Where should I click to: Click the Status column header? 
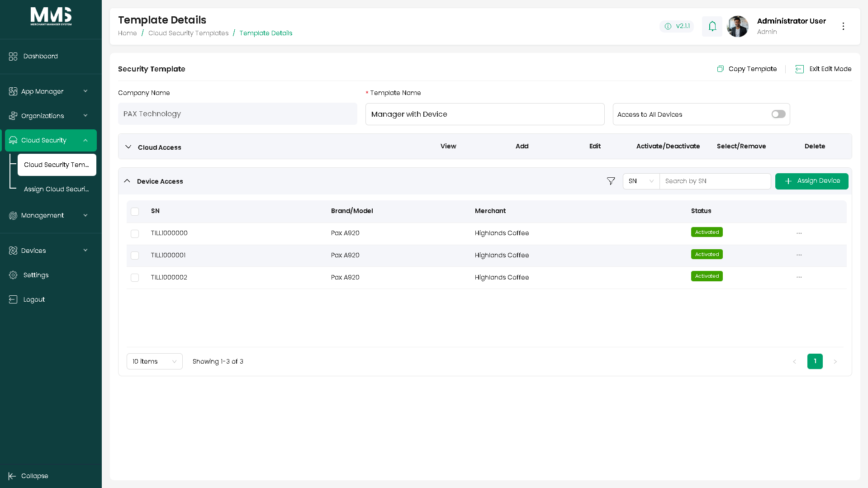click(701, 211)
